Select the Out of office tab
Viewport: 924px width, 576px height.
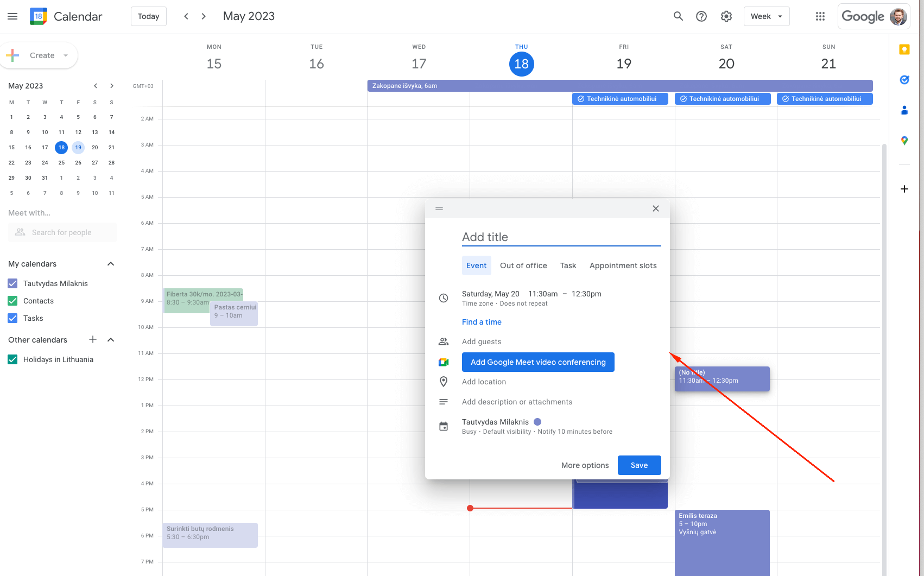[523, 265]
